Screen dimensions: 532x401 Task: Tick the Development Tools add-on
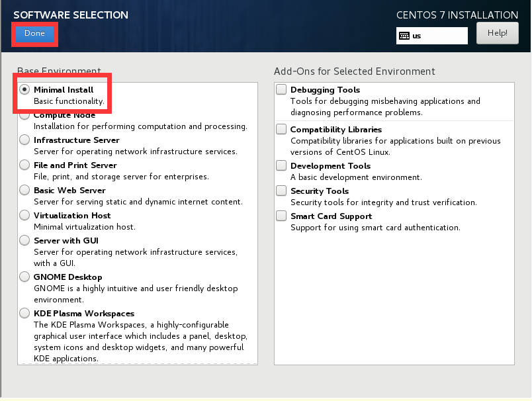pos(282,166)
